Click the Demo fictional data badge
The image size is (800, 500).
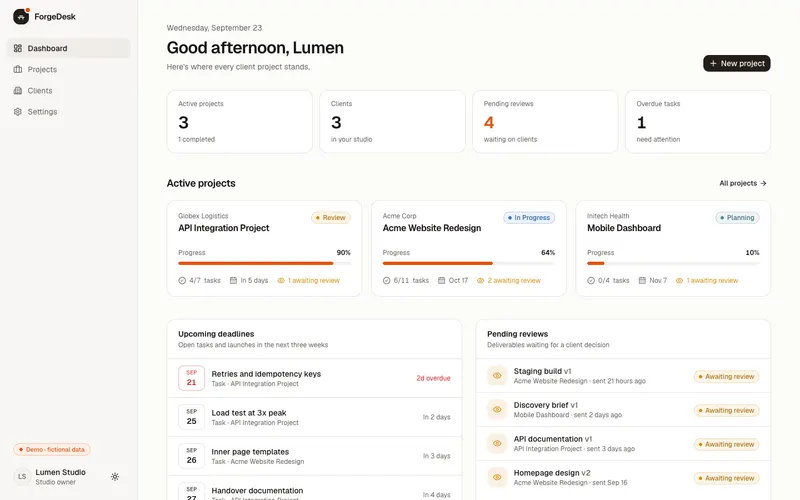coord(52,449)
